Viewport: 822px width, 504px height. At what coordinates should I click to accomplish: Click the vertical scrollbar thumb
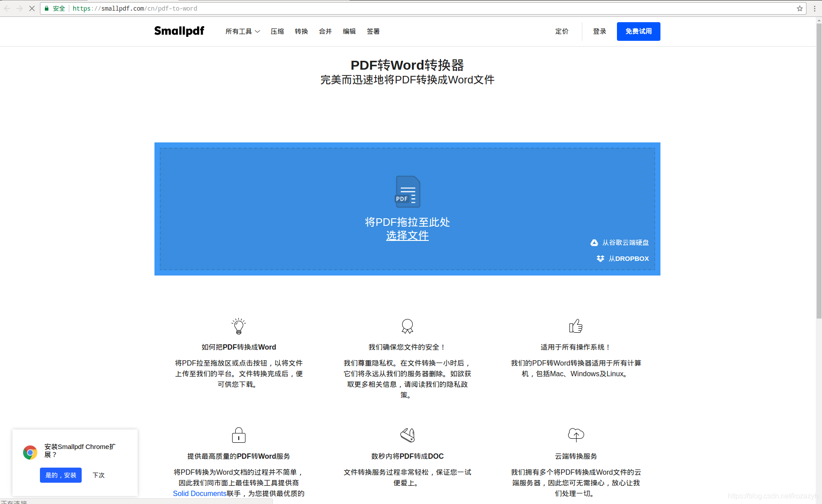819,171
